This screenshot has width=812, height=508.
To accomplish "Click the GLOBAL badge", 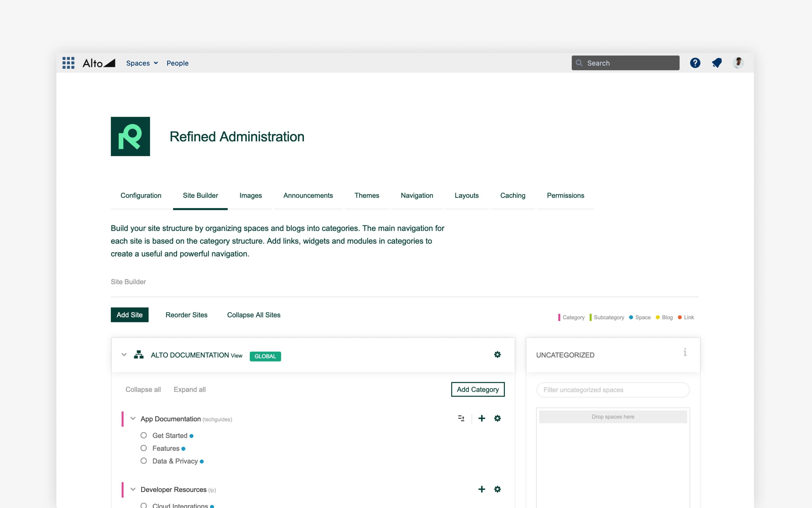I will [x=265, y=356].
